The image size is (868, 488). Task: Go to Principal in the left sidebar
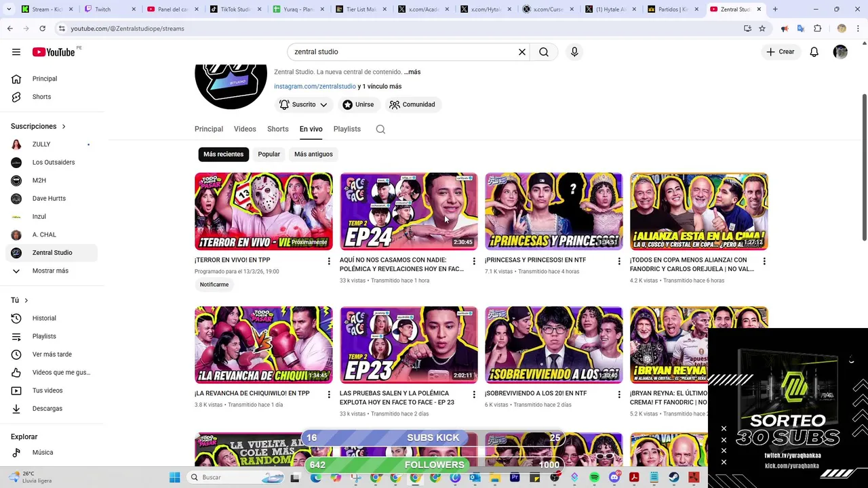(x=52, y=79)
